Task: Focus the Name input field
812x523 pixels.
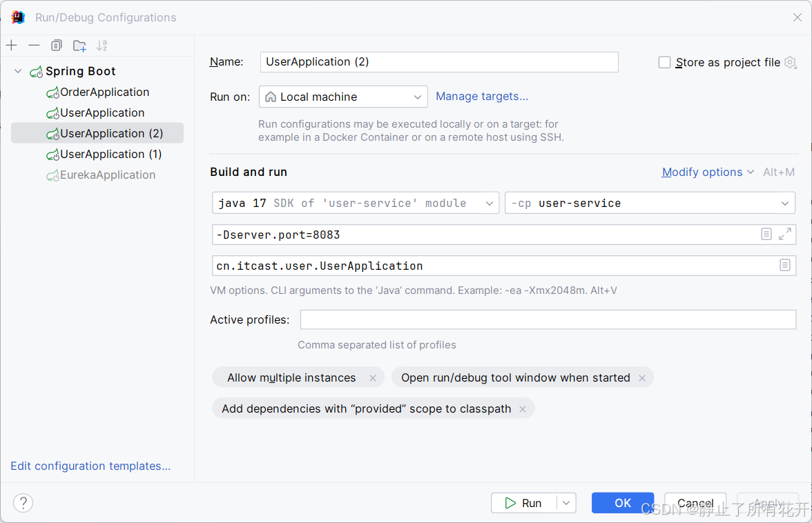Action: [439, 62]
